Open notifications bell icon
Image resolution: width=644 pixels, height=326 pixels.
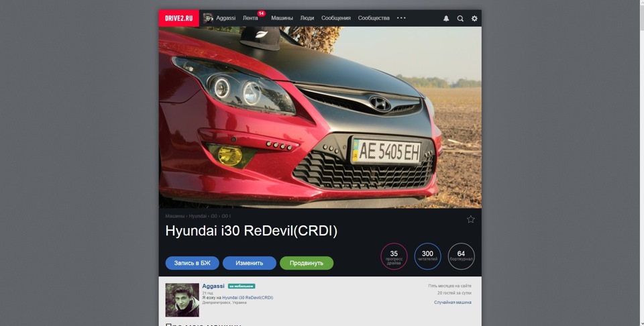[446, 19]
